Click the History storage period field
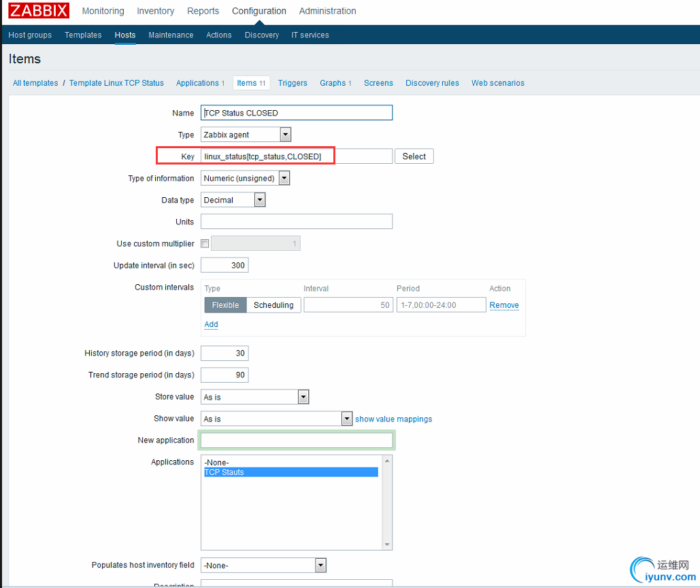Viewport: 700px width, 588px height. point(224,353)
